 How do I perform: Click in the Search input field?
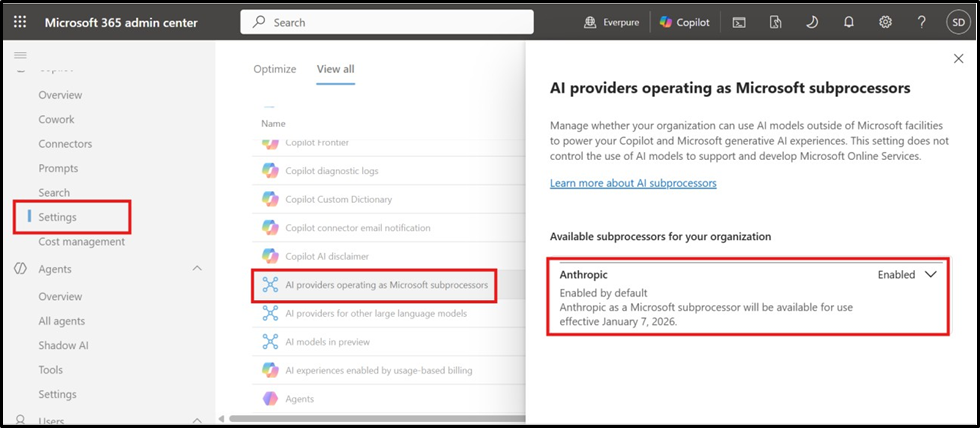(x=387, y=23)
